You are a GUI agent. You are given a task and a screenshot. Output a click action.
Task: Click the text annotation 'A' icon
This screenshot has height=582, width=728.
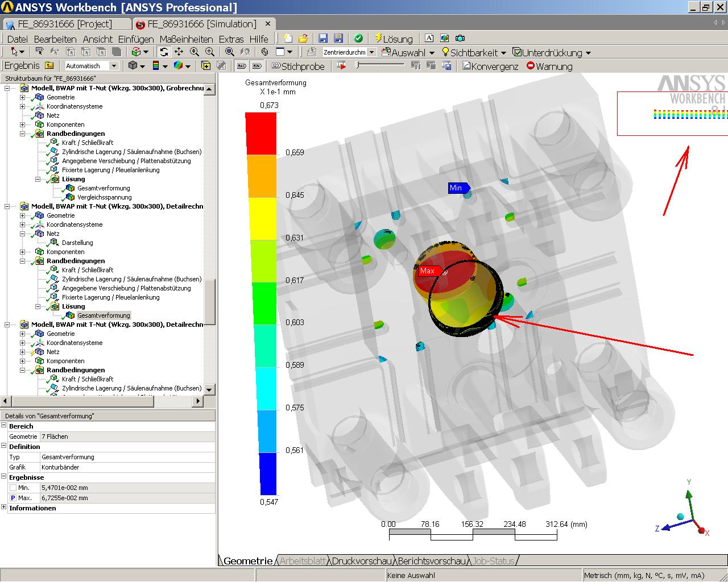point(429,38)
